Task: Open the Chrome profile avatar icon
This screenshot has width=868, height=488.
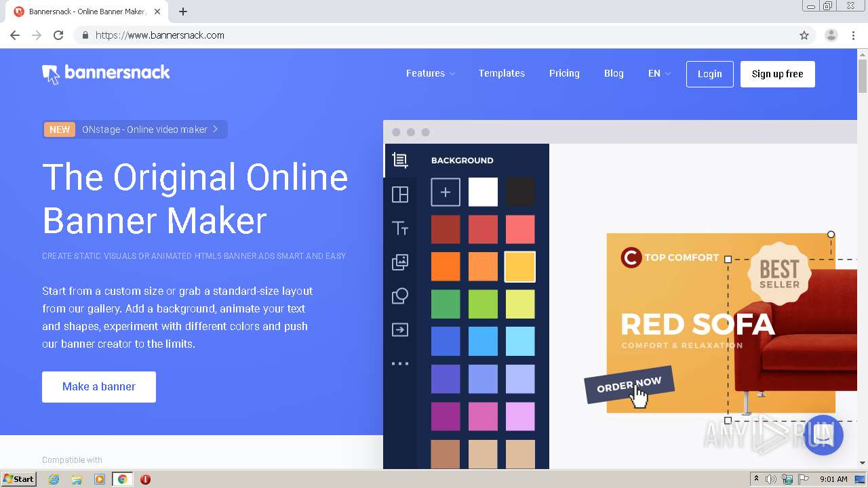Action: (x=831, y=35)
